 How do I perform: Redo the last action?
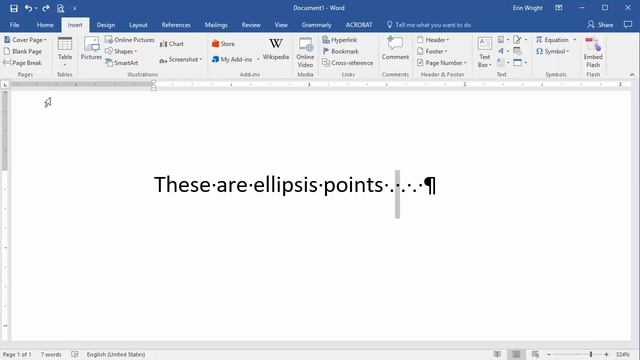(46, 8)
